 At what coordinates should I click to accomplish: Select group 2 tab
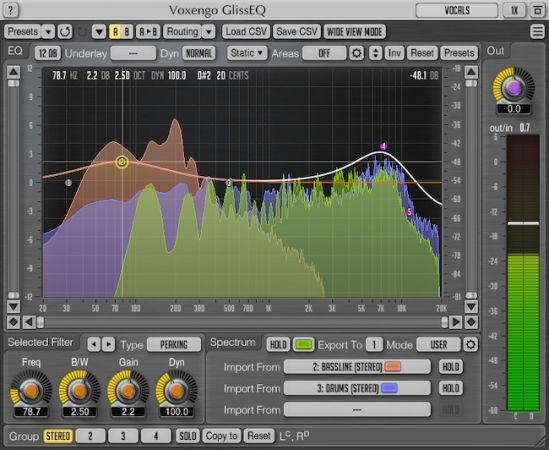(90, 436)
